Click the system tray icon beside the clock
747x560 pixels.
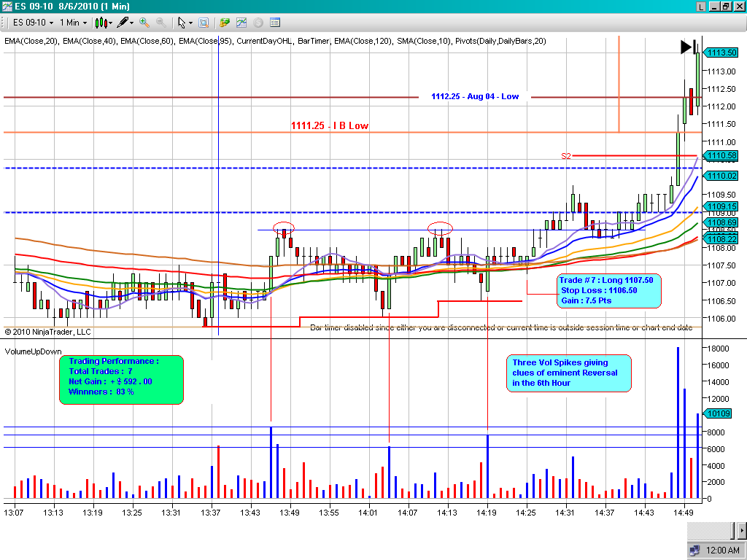[694, 551]
